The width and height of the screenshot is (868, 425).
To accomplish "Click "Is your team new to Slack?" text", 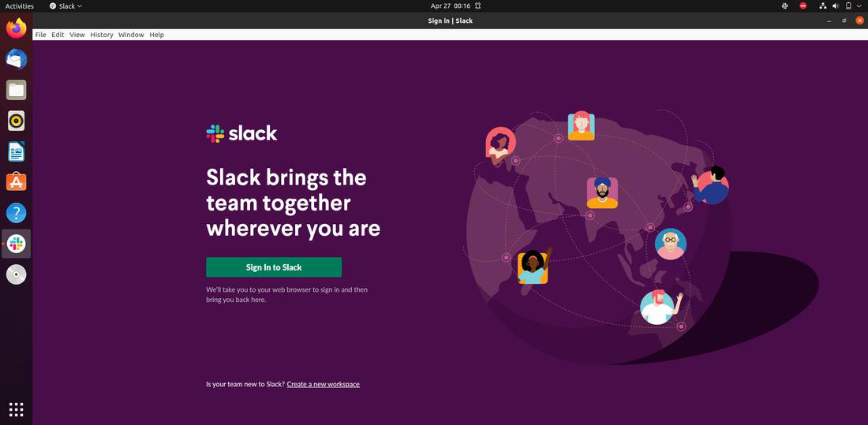I will [245, 384].
